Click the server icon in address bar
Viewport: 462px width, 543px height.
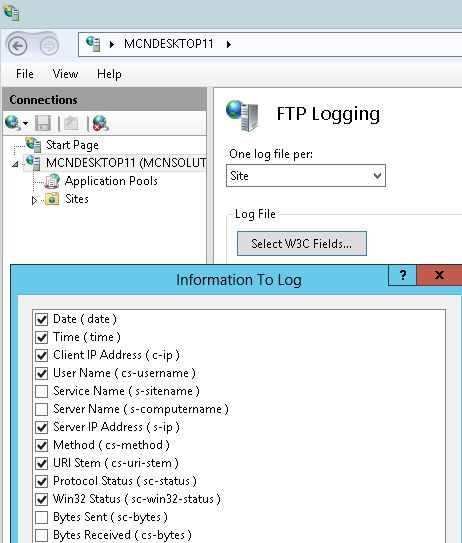pyautogui.click(x=93, y=44)
